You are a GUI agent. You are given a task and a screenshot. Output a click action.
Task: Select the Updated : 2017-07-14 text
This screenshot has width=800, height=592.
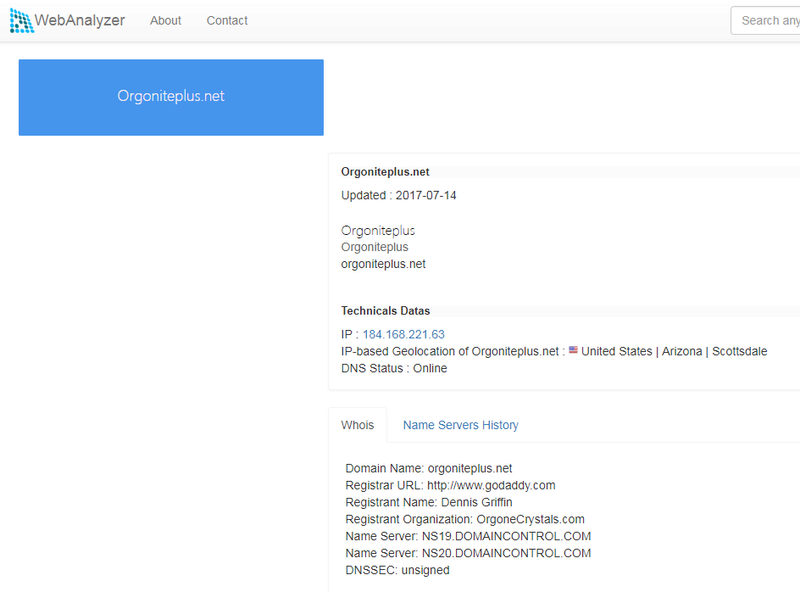coord(398,195)
